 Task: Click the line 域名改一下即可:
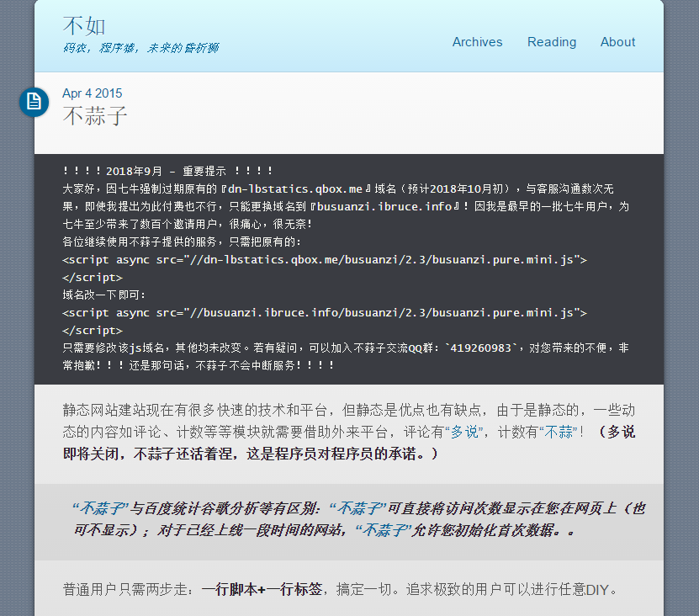click(103, 295)
